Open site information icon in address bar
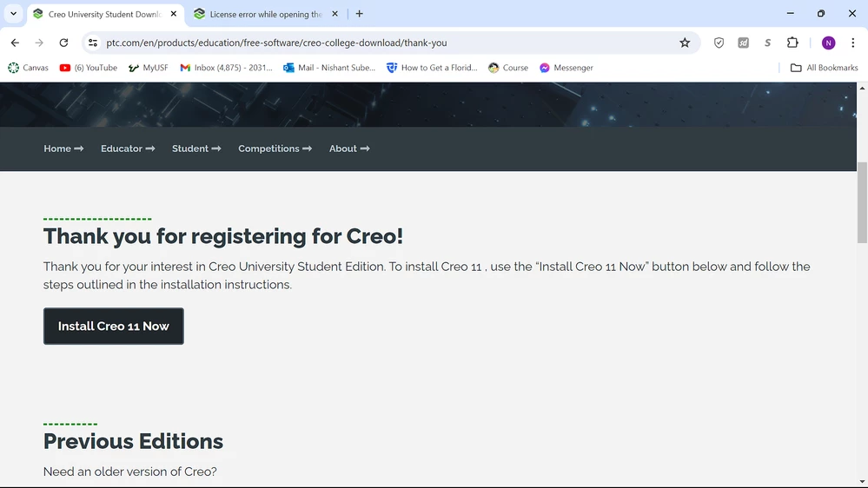The width and height of the screenshot is (868, 488). pos(93,43)
